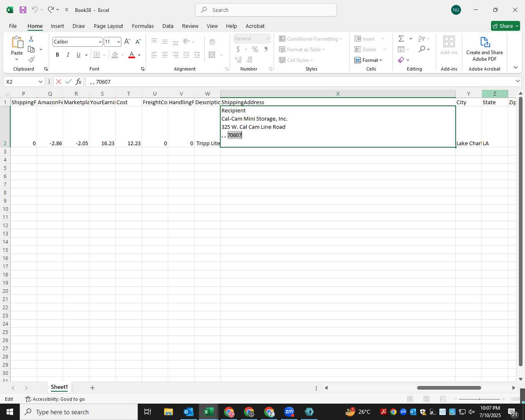Toggle Center horizontal alignment
The height and width of the screenshot is (420, 525).
(x=164, y=55)
